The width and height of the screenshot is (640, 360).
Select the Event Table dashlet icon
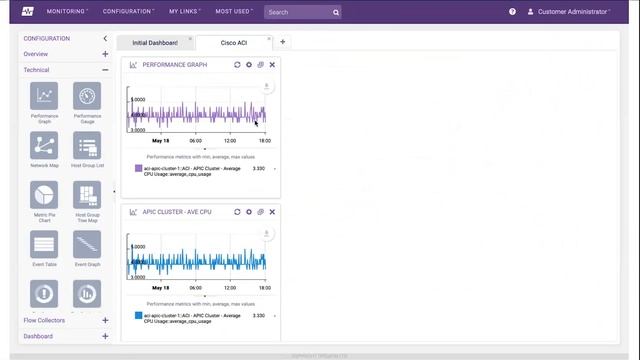[44, 244]
